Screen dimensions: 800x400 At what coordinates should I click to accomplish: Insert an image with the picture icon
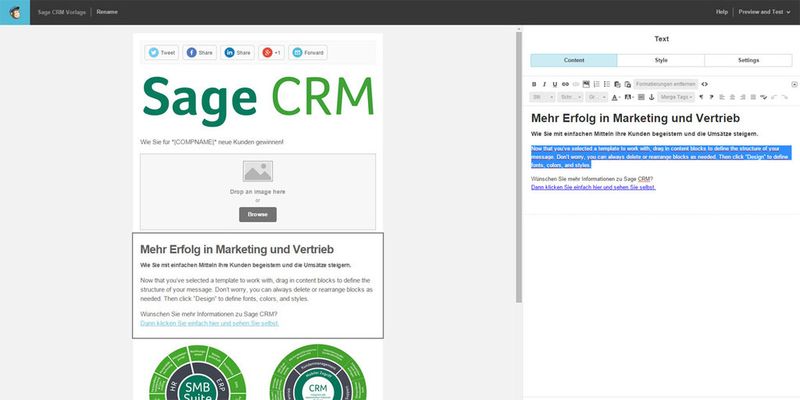click(586, 84)
